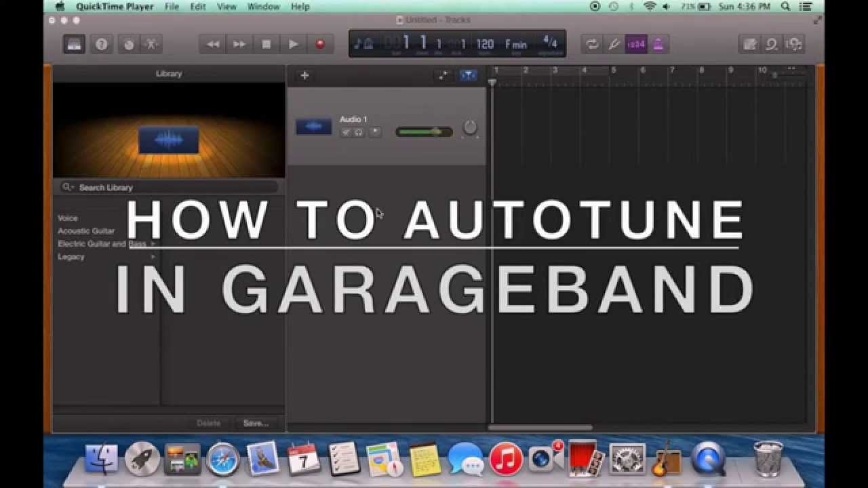Screen dimensions: 868x488
Task: Click the Tuner button
Action: tap(614, 45)
